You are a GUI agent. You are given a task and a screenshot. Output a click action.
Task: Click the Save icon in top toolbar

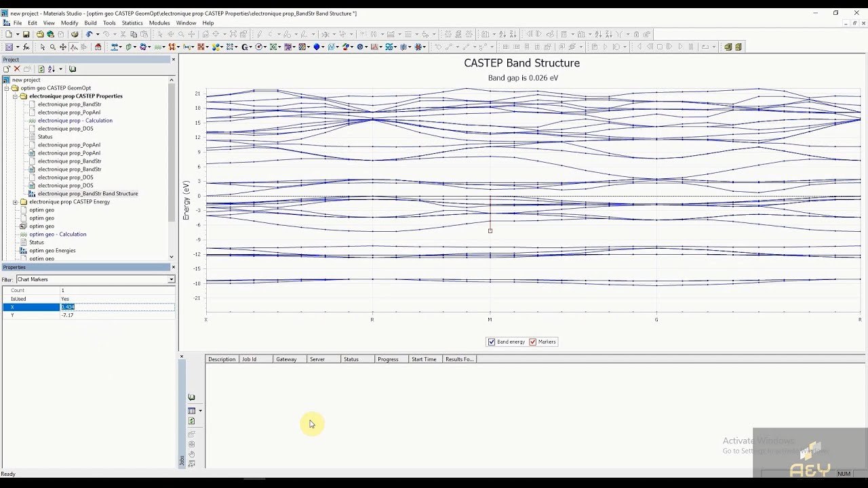26,34
